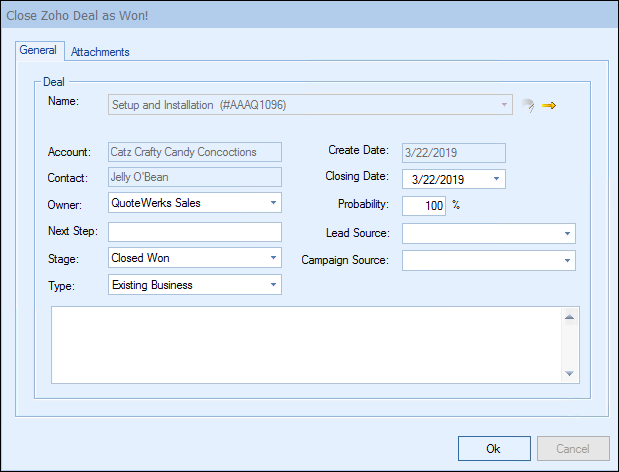This screenshot has width=619, height=472.
Task: Select the General tab
Action: point(40,51)
